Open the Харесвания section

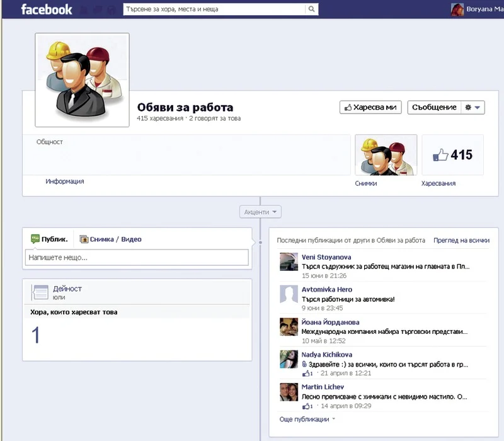coord(438,183)
